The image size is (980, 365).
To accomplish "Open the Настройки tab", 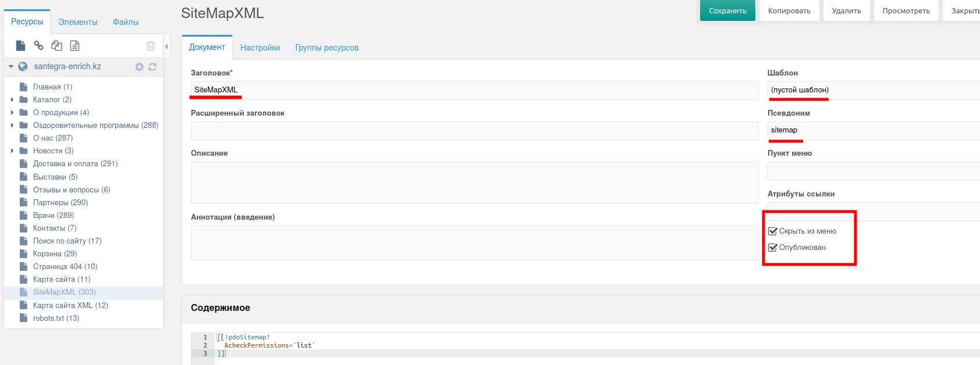I will pos(260,48).
